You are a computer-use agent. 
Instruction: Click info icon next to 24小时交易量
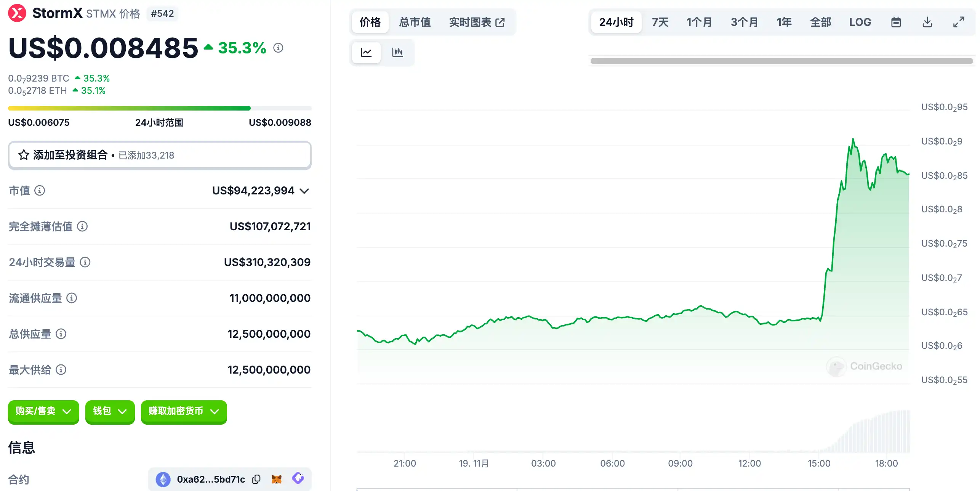click(x=85, y=262)
